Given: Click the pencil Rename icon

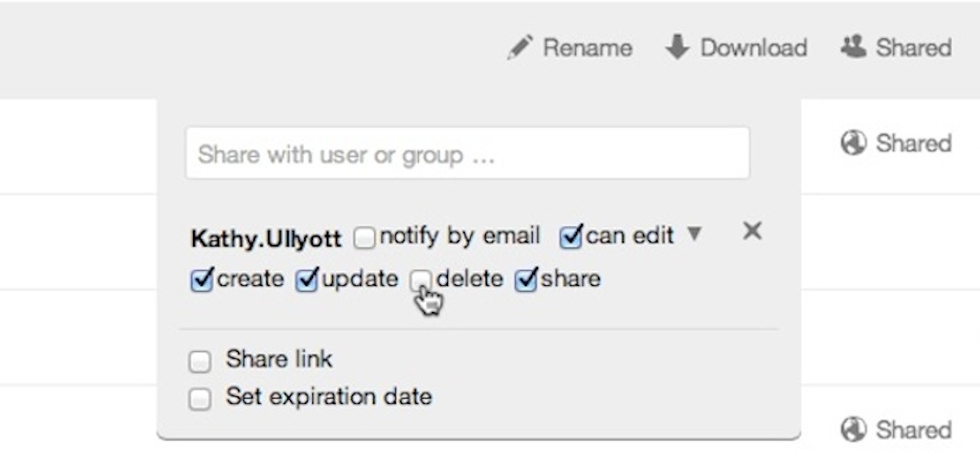Looking at the screenshot, I should point(519,48).
